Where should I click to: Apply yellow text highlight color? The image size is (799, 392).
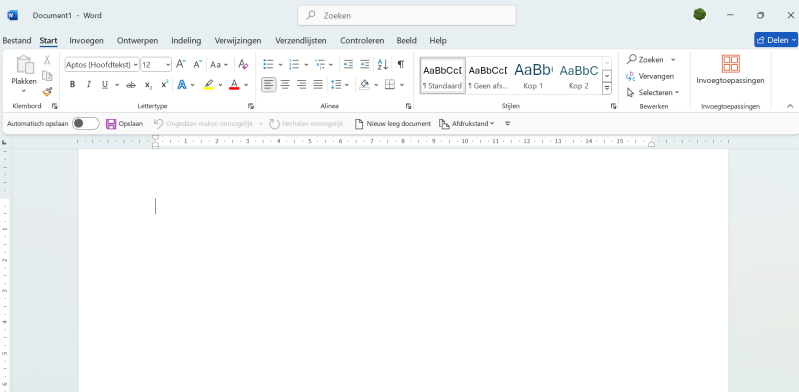(x=208, y=85)
